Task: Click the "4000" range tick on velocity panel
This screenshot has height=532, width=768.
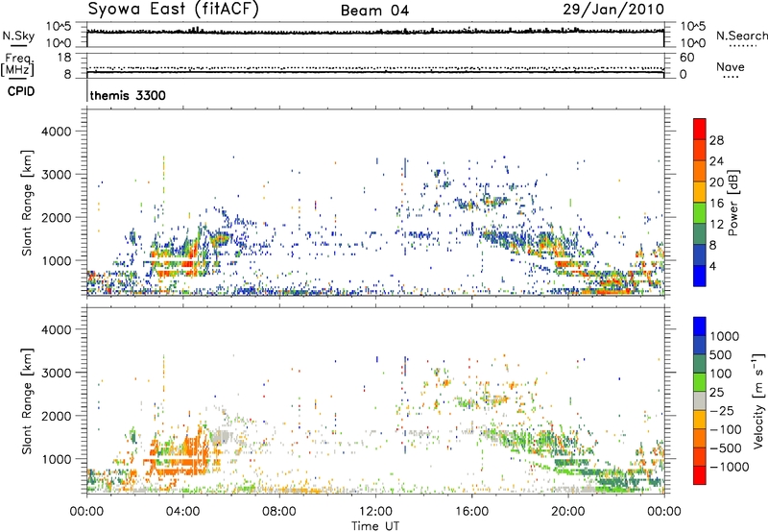Action: (57, 329)
